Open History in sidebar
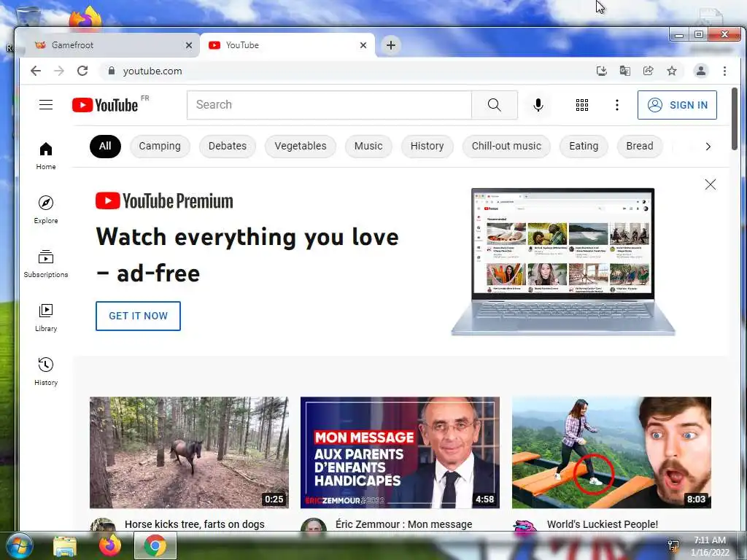Image resolution: width=747 pixels, height=560 pixels. (x=46, y=371)
